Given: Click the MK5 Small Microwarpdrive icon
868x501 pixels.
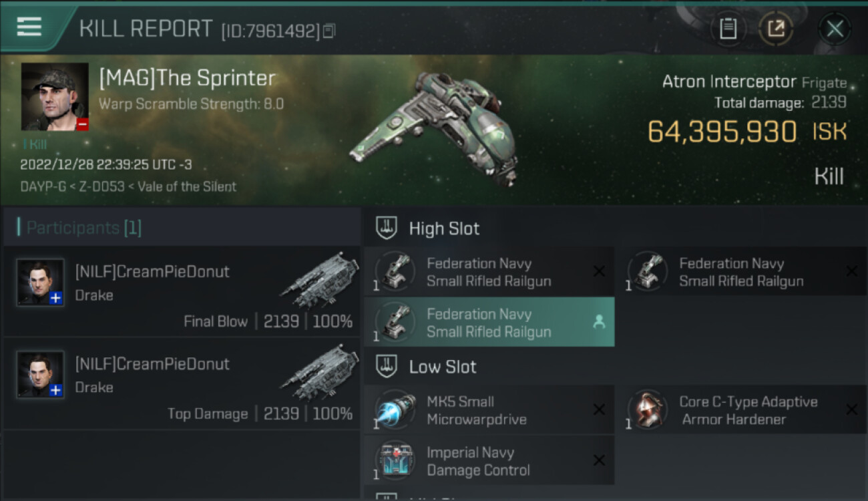Looking at the screenshot, I should (395, 411).
